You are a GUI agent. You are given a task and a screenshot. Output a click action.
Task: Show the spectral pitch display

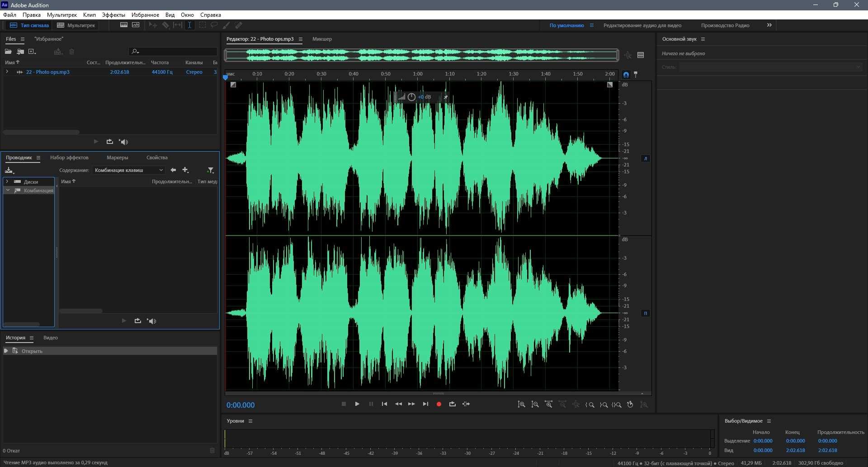(136, 25)
